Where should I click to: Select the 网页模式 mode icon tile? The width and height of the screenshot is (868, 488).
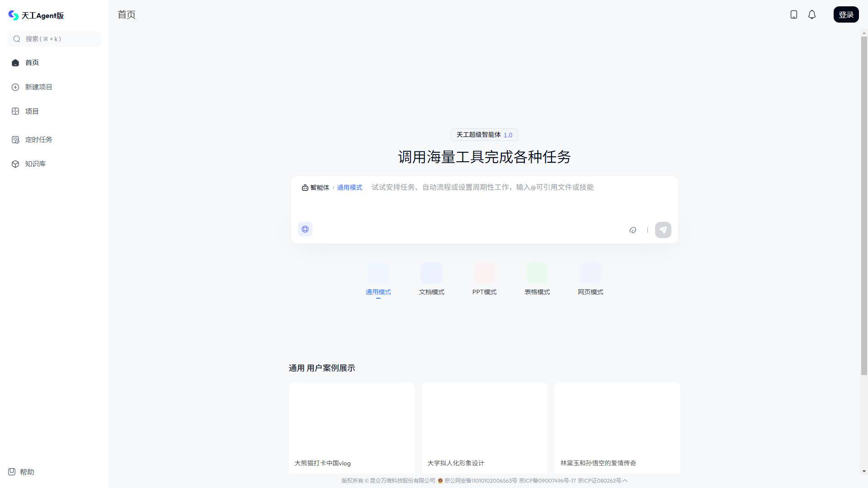pos(590,273)
